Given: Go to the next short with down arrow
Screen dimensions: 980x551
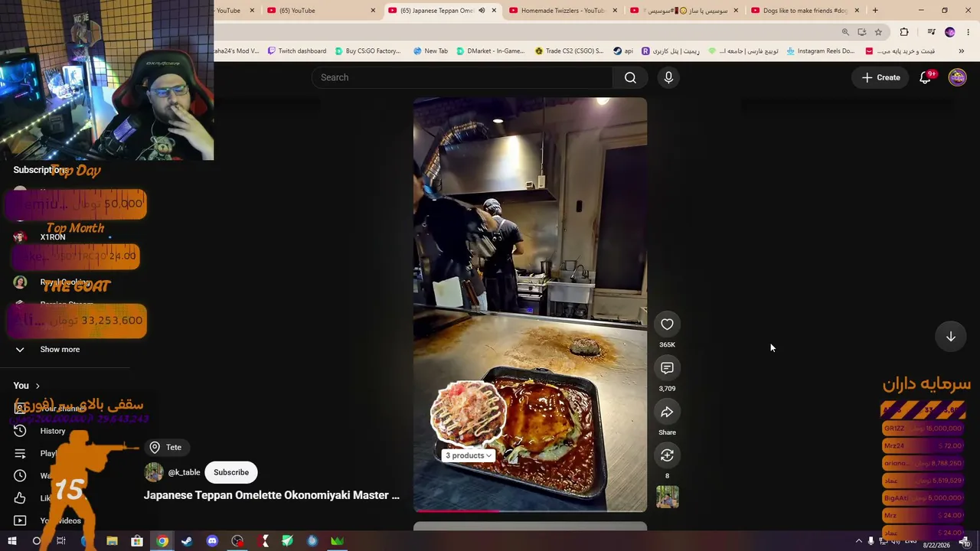Looking at the screenshot, I should point(950,337).
